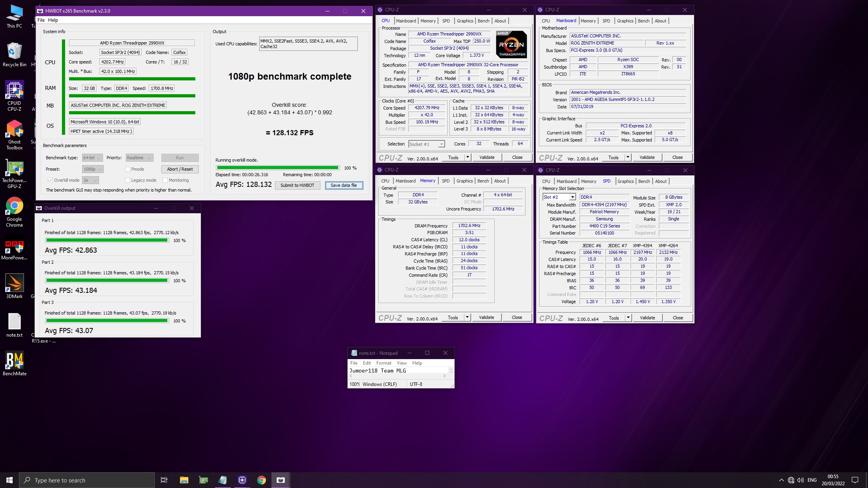Open View menu in Notepad
868x488 pixels.
click(402, 363)
